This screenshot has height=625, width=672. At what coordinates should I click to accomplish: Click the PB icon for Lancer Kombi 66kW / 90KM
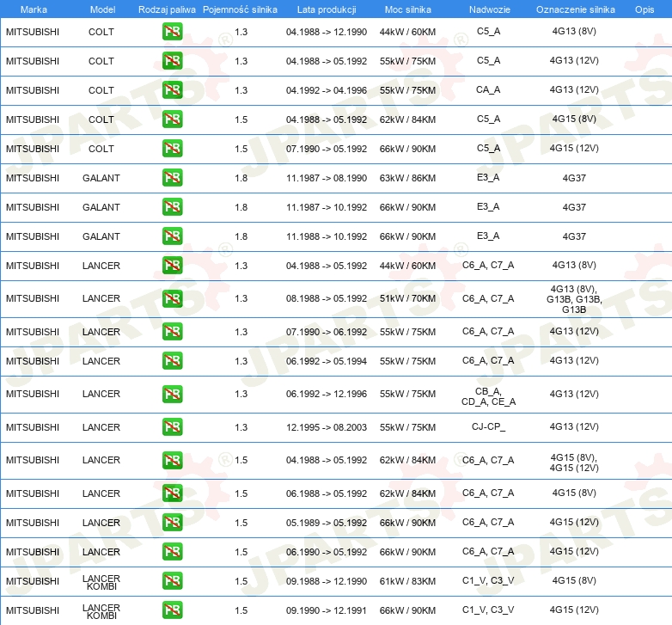click(x=172, y=610)
